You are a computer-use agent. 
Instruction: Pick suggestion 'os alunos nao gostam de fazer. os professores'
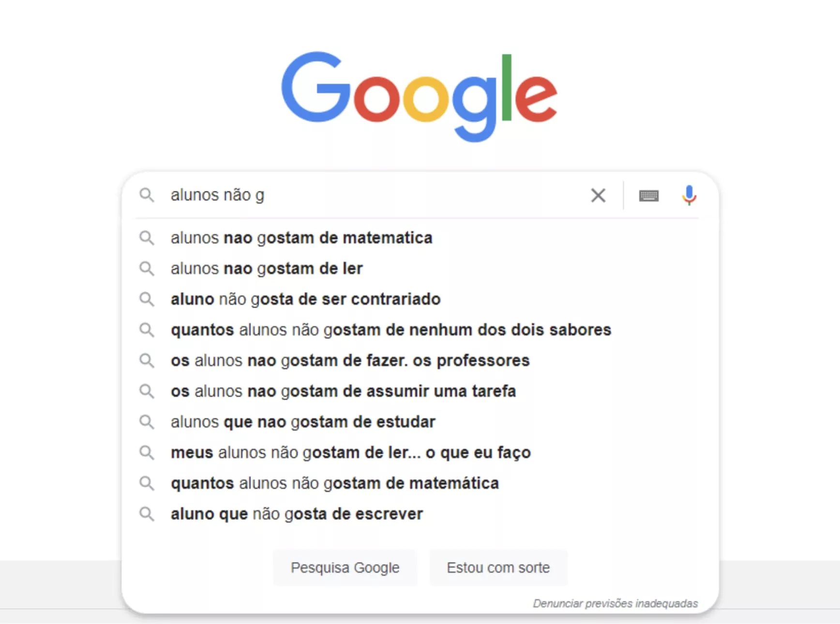(x=419, y=360)
